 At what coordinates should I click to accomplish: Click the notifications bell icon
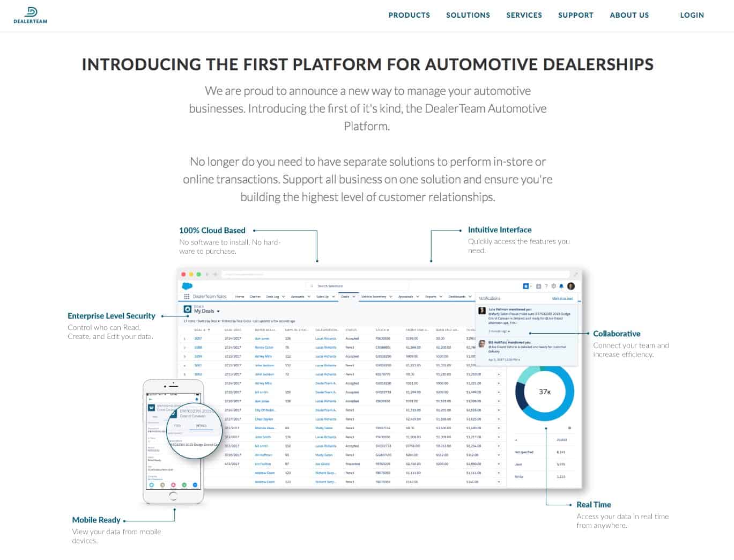pyautogui.click(x=561, y=286)
